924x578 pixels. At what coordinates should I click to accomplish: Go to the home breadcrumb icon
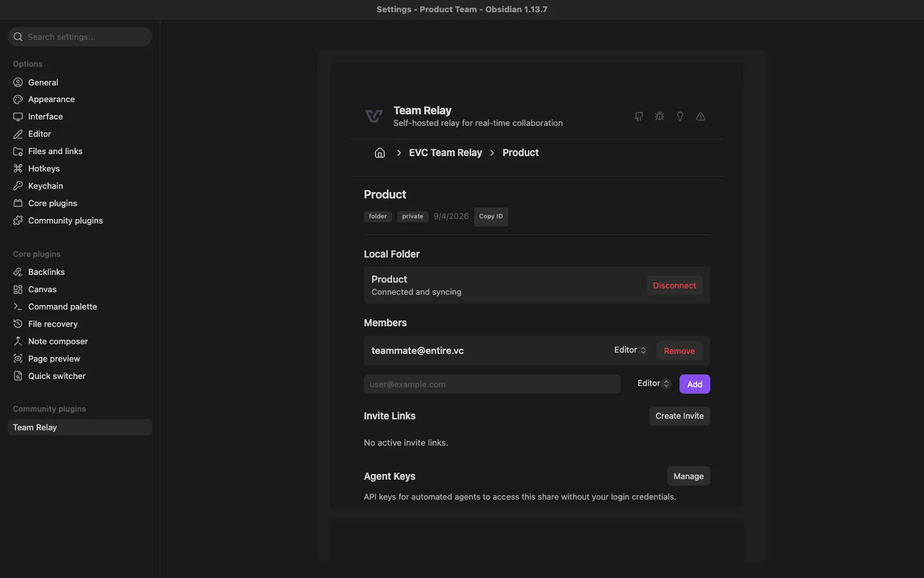380,153
